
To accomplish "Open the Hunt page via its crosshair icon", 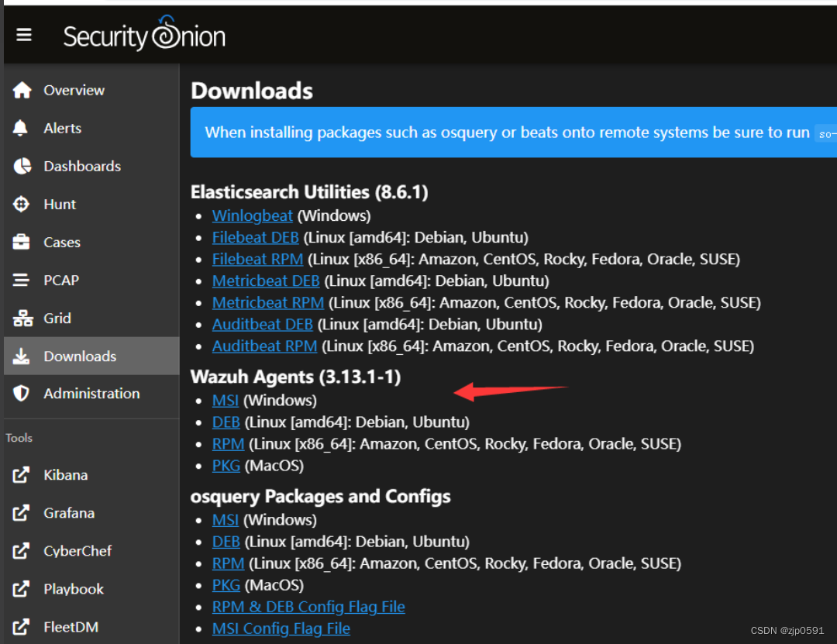I will pos(23,204).
